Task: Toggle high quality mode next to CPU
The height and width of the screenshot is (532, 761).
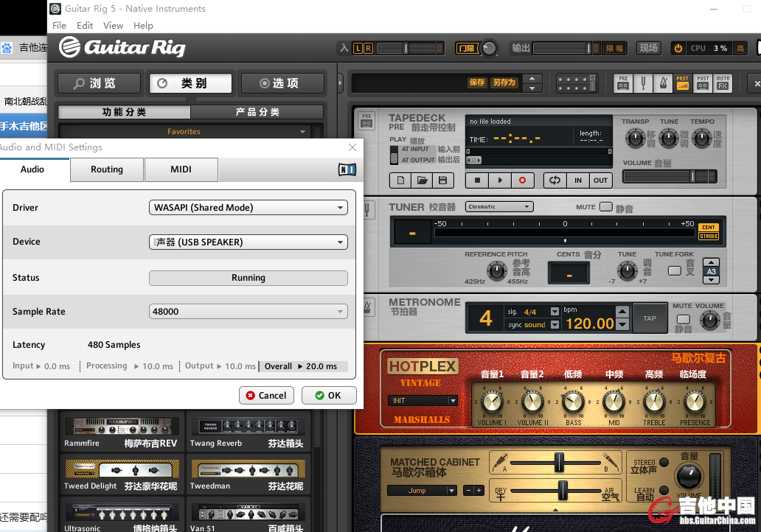Action: click(x=740, y=48)
